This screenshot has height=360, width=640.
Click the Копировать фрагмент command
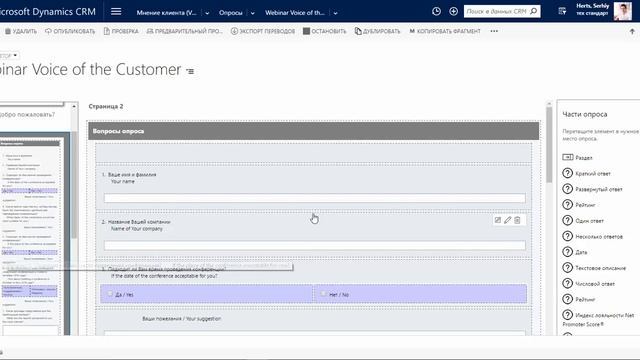click(445, 31)
